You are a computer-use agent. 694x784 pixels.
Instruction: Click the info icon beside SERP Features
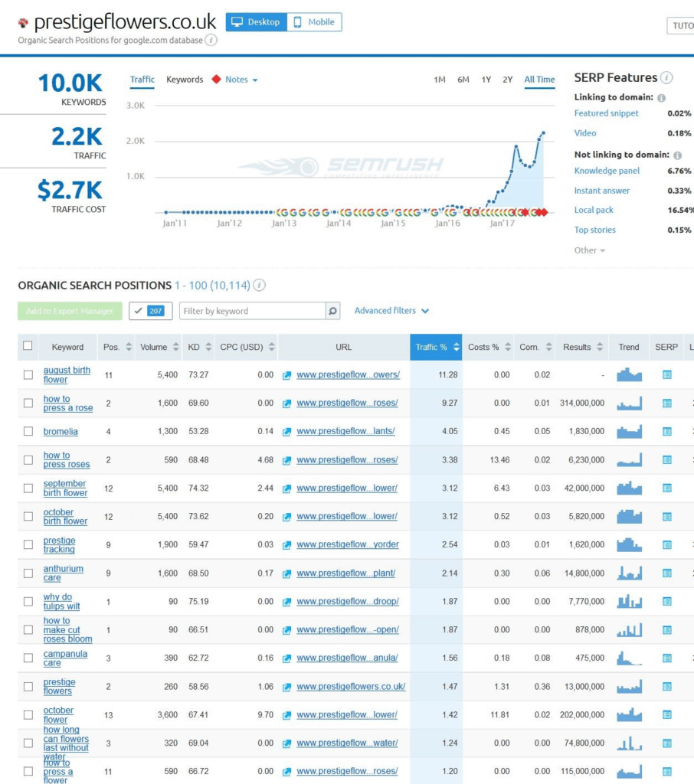click(666, 77)
